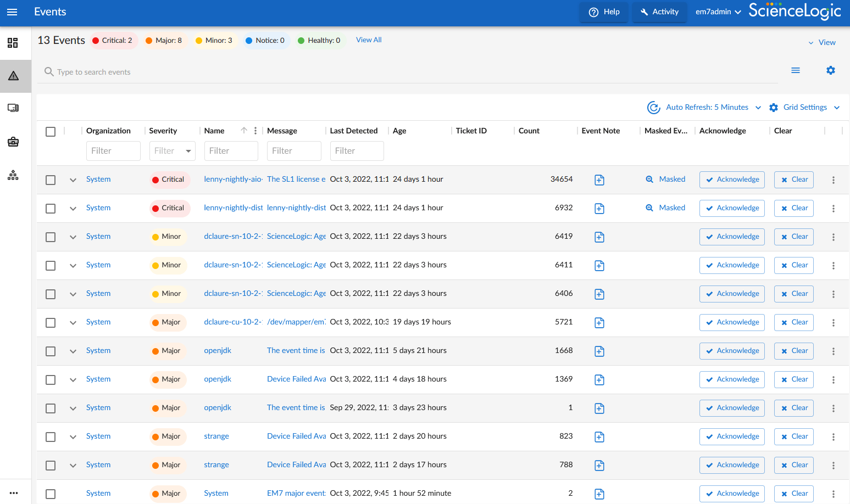The image size is (850, 504).
Task: Add event note for count 6419 row
Action: click(599, 237)
